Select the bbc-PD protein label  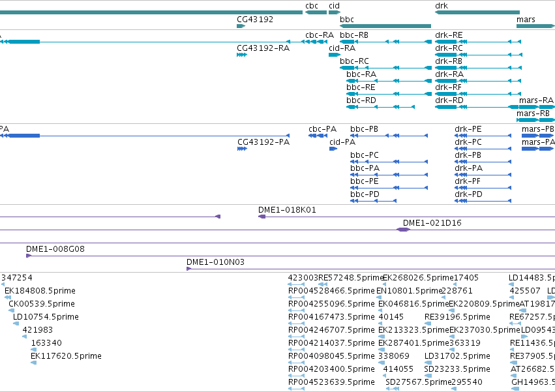(365, 195)
